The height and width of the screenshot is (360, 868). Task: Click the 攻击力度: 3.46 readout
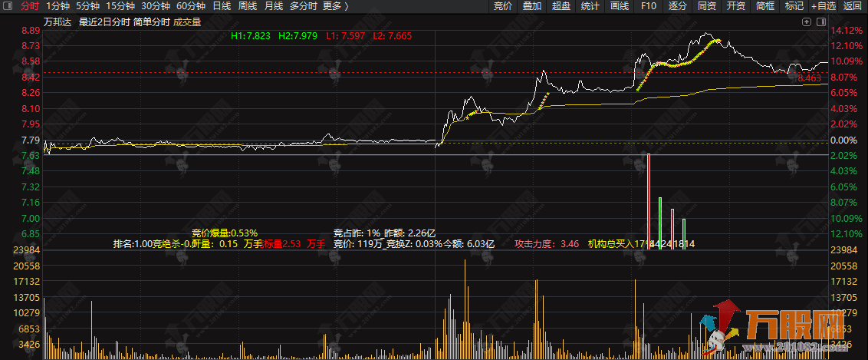coord(547,243)
